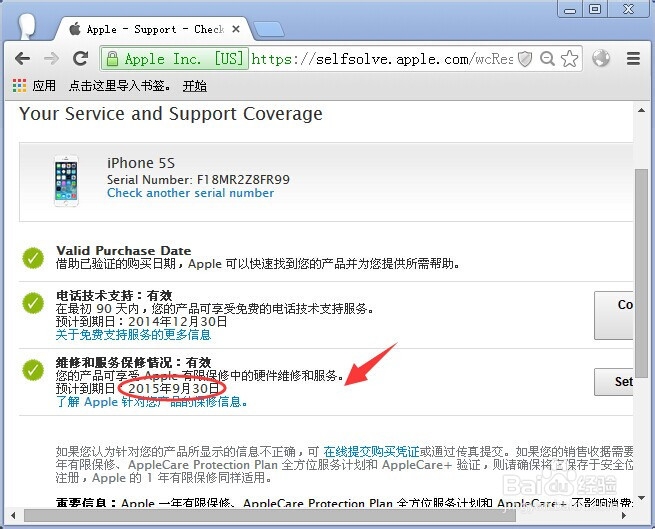Click the vertical scrollbar thumb
The height and width of the screenshot is (529, 655).
pos(641,273)
